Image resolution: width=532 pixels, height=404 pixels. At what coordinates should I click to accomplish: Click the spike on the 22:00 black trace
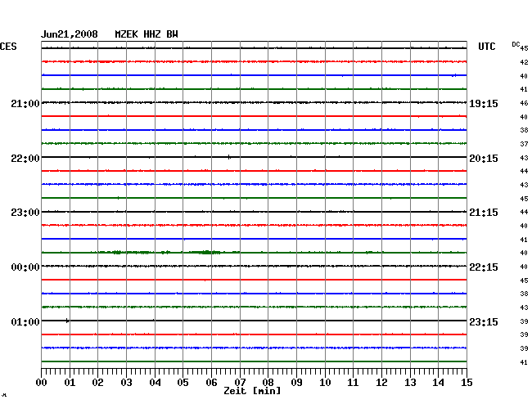(x=229, y=156)
